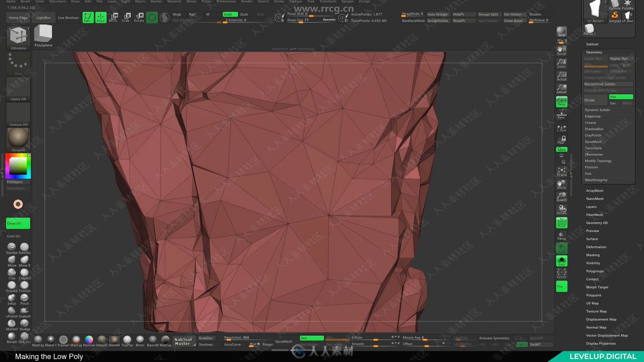Collapse the Geometry subpalette
The width and height of the screenshot is (644, 362).
pyautogui.click(x=594, y=52)
